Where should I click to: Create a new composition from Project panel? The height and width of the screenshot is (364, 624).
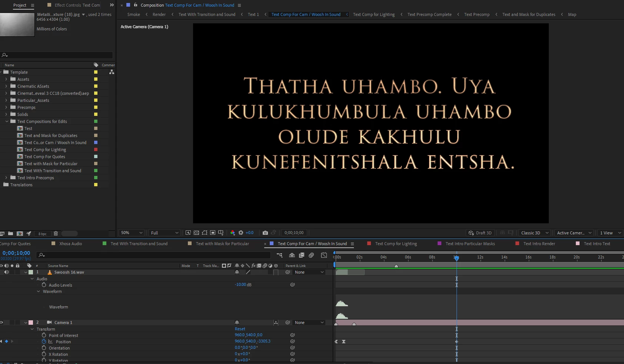20,234
